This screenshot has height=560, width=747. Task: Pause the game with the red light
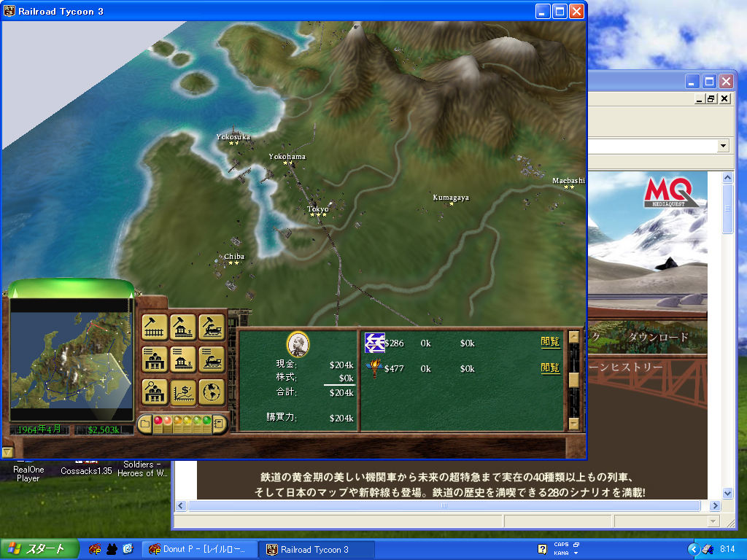pyautogui.click(x=158, y=421)
